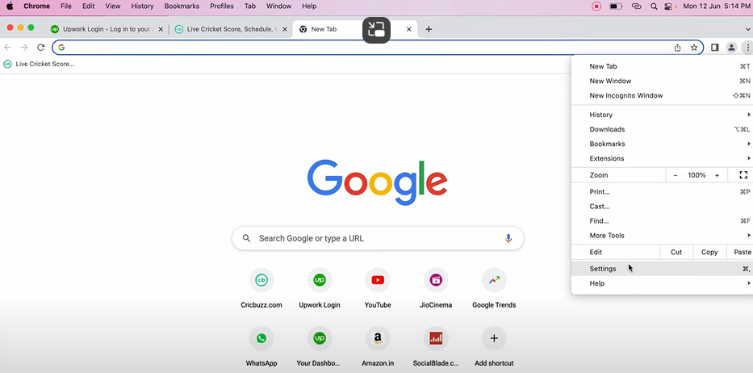Click the Copy button in Edit row
Viewport: 753px width, 373px height.
pos(709,252)
